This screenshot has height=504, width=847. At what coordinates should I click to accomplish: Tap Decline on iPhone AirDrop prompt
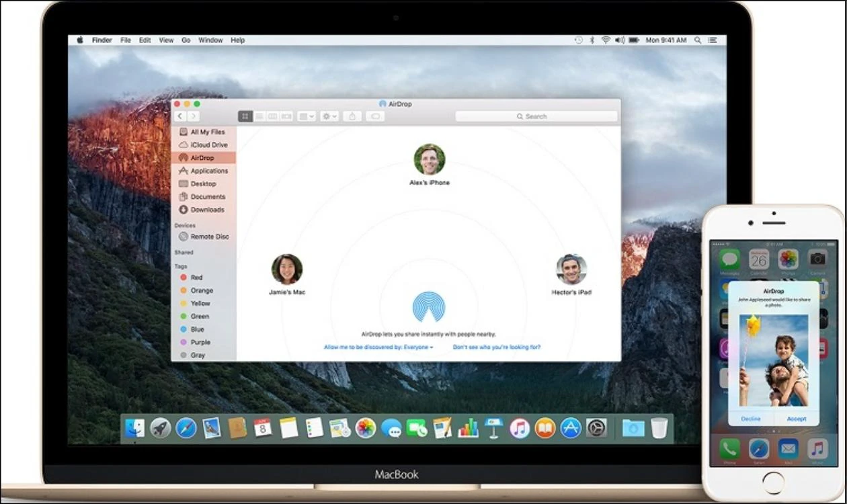coord(750,419)
